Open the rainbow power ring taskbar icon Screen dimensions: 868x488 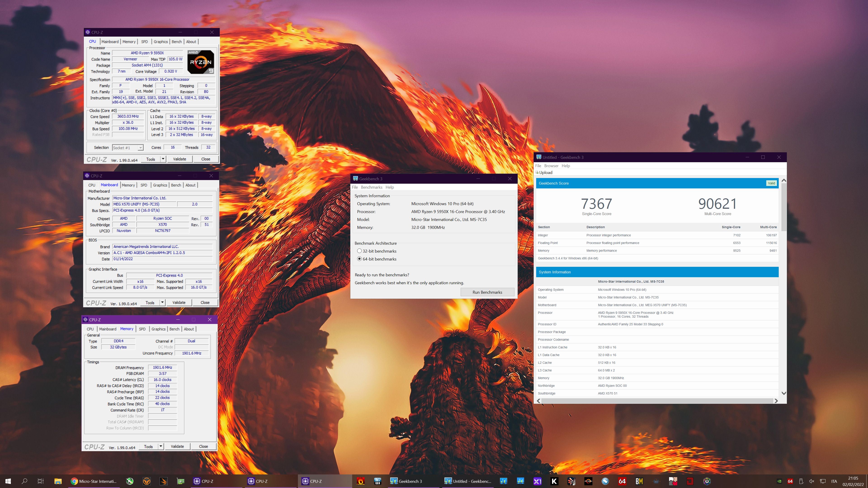click(707, 481)
